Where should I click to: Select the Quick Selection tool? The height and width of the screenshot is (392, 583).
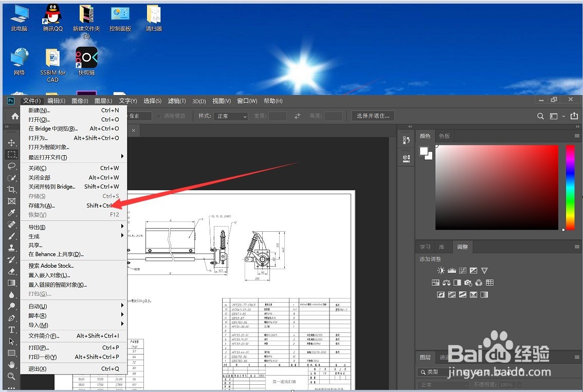point(11,178)
